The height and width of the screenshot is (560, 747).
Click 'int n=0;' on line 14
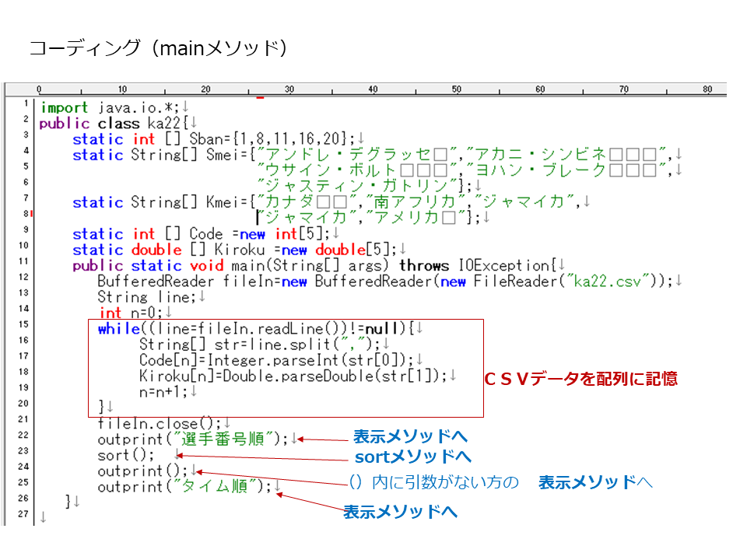[x=131, y=313]
